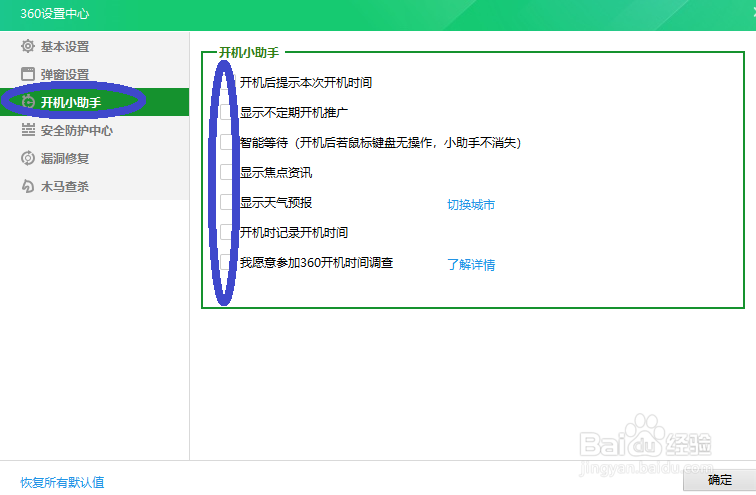Go to 安全防护中心 settings
The width and height of the screenshot is (756, 495).
(94, 130)
